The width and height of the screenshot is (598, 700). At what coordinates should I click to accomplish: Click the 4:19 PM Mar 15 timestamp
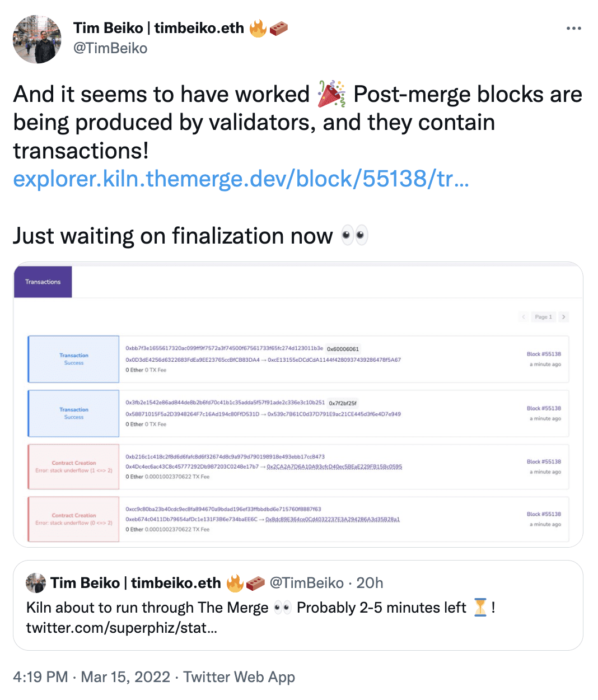click(91, 677)
